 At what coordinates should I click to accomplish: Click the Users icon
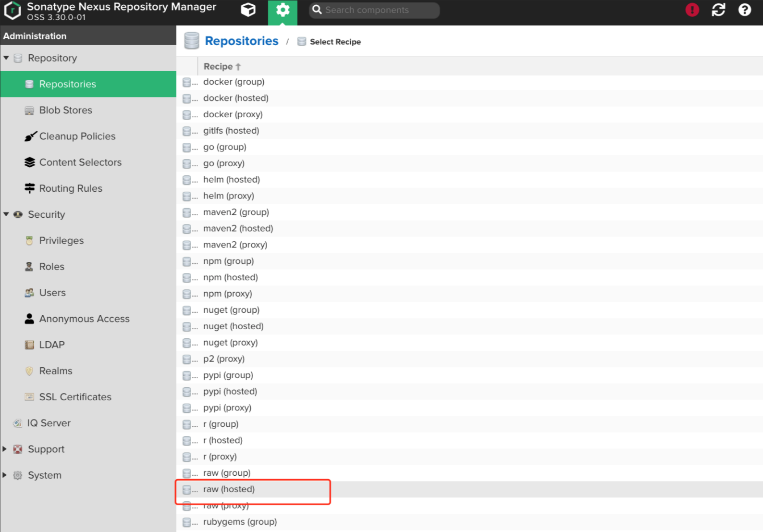pyautogui.click(x=29, y=293)
